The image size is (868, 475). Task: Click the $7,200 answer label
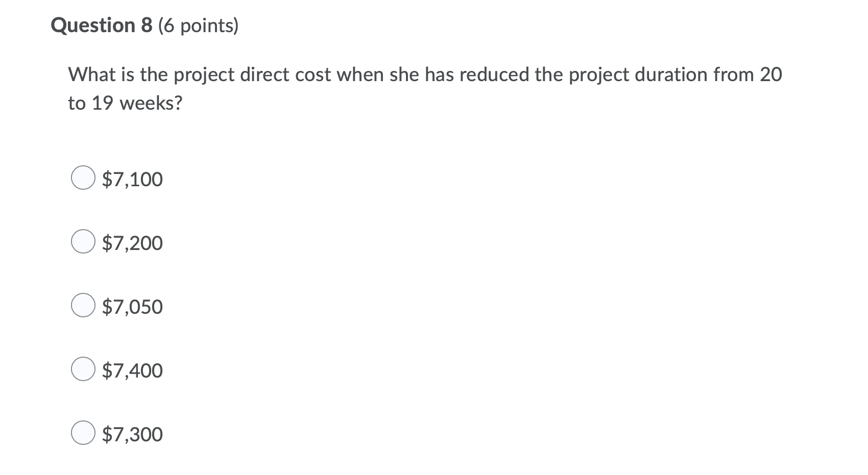point(132,243)
